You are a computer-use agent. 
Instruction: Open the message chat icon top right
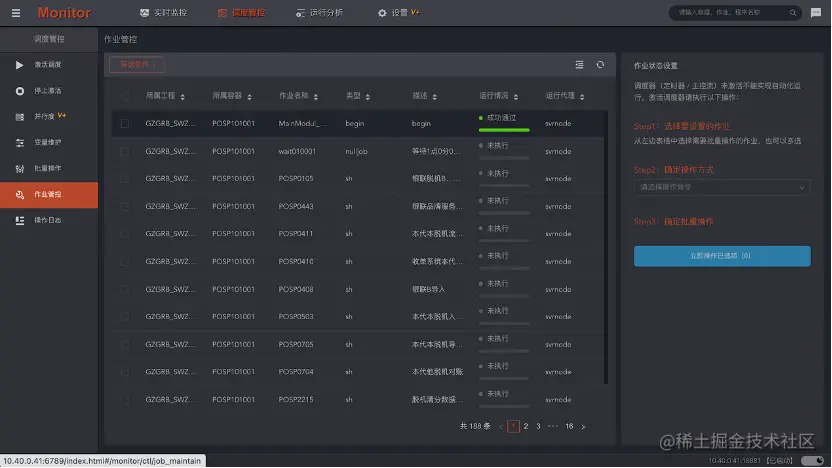point(816,13)
